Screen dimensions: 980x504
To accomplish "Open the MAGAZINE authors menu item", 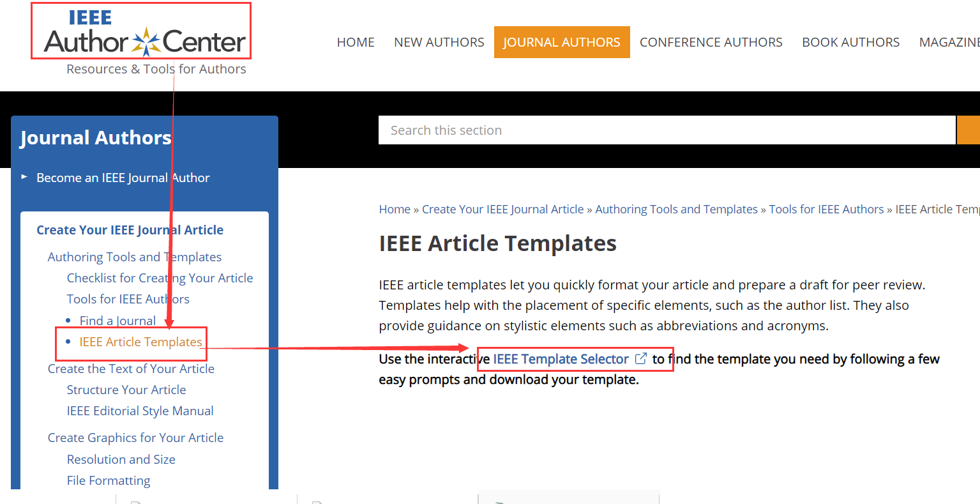I will pos(949,42).
